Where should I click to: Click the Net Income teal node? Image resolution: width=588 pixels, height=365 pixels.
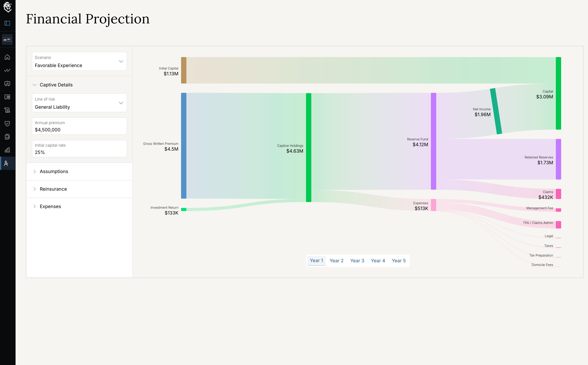pyautogui.click(x=496, y=111)
